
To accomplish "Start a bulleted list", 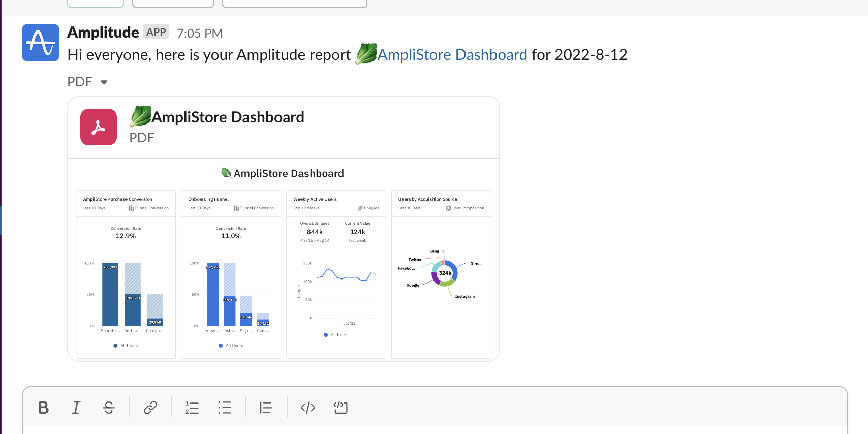I will click(x=225, y=408).
